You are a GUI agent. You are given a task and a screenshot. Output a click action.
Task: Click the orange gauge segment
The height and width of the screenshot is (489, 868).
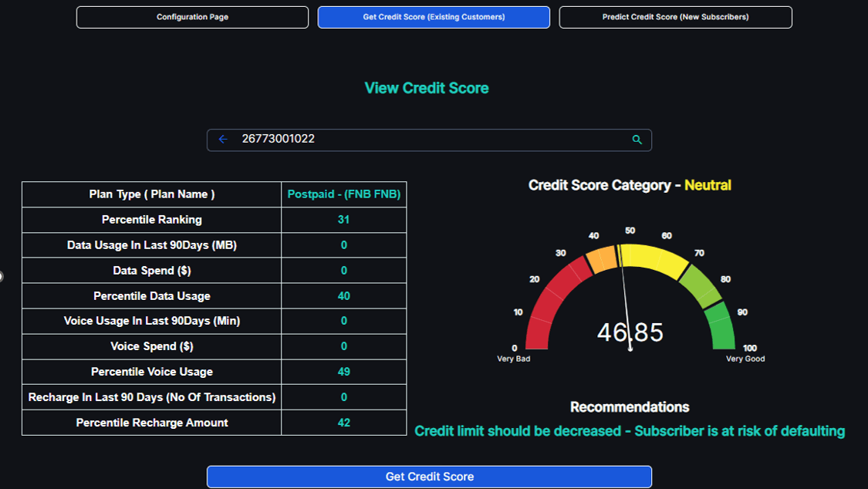[602, 260]
